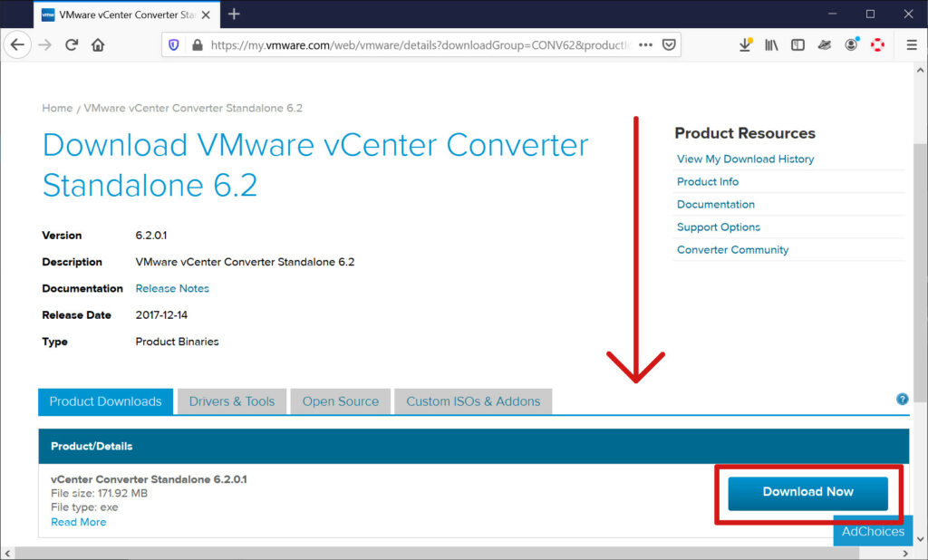Click the red lifebuoy extension icon

coord(877,45)
